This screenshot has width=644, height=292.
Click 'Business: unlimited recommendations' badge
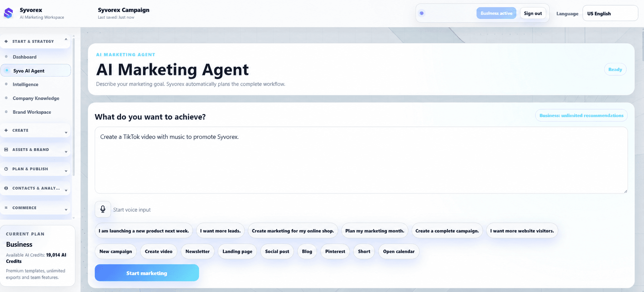click(x=581, y=115)
